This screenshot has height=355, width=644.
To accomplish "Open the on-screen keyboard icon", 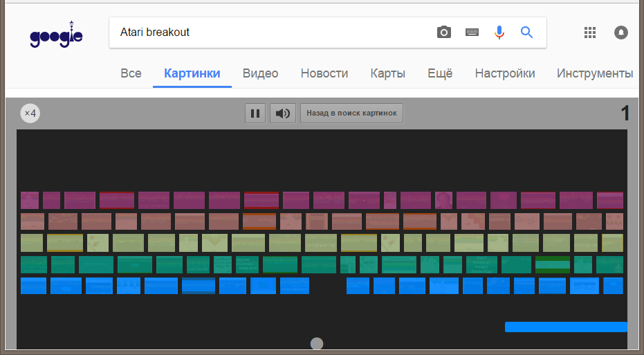I will point(472,32).
